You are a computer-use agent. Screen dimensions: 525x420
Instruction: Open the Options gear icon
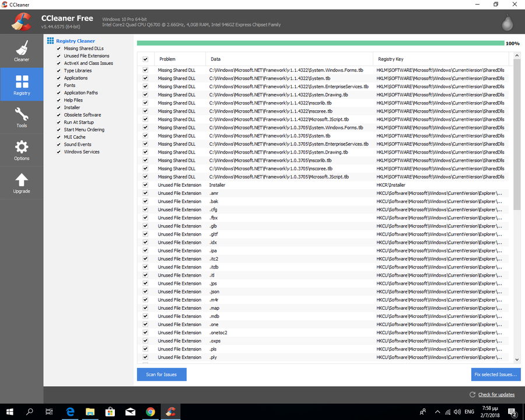22,147
